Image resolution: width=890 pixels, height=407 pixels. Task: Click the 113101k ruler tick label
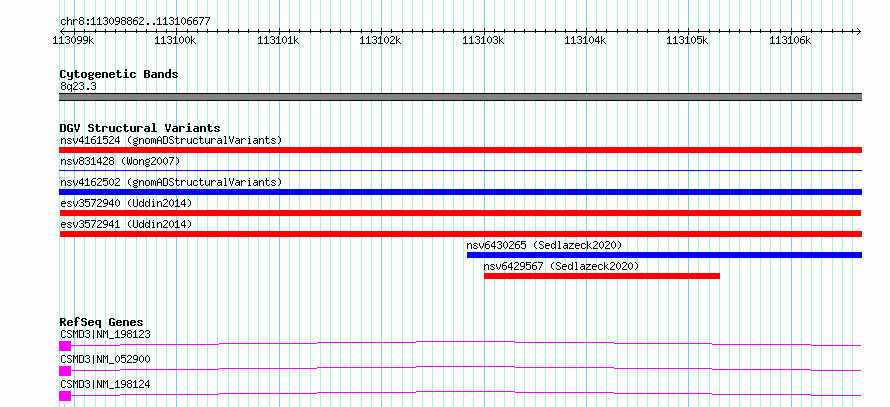tap(278, 40)
